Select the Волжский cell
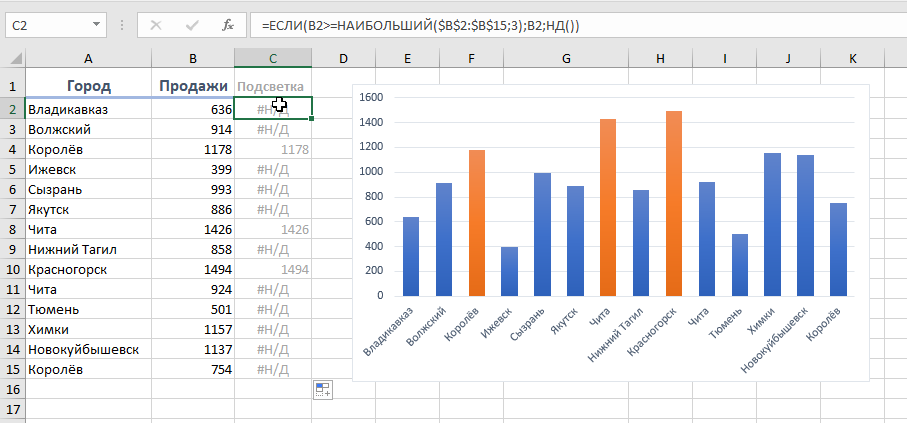 [88, 130]
